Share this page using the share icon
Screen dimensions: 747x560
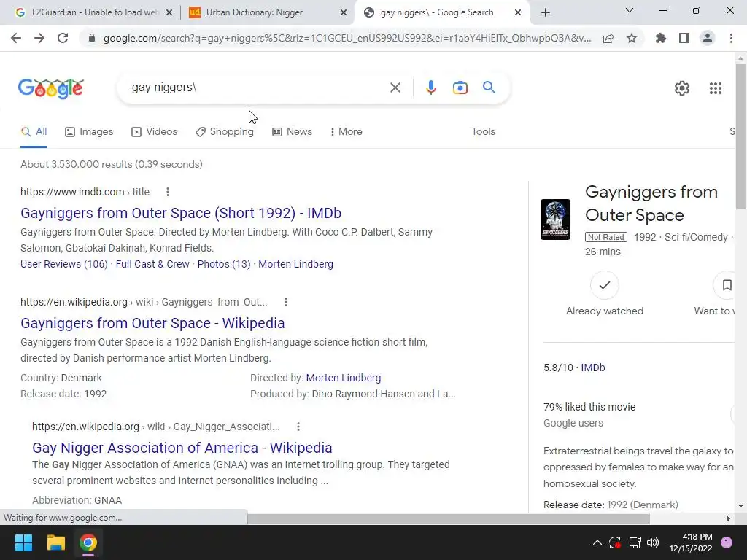(608, 38)
